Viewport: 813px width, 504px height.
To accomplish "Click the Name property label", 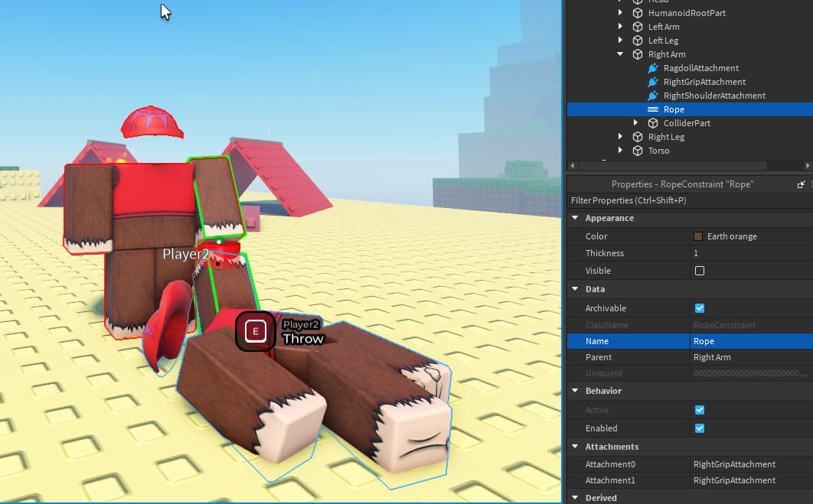I will [x=597, y=341].
